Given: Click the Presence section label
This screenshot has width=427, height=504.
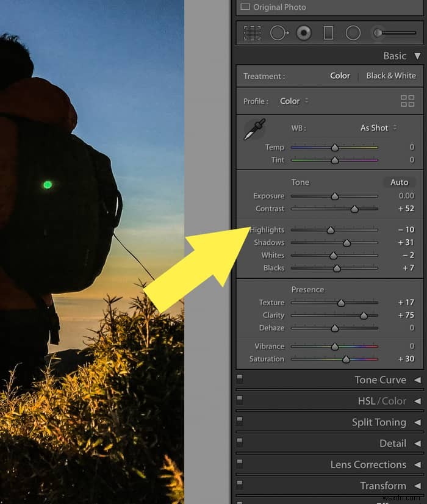Looking at the screenshot, I should [307, 290].
